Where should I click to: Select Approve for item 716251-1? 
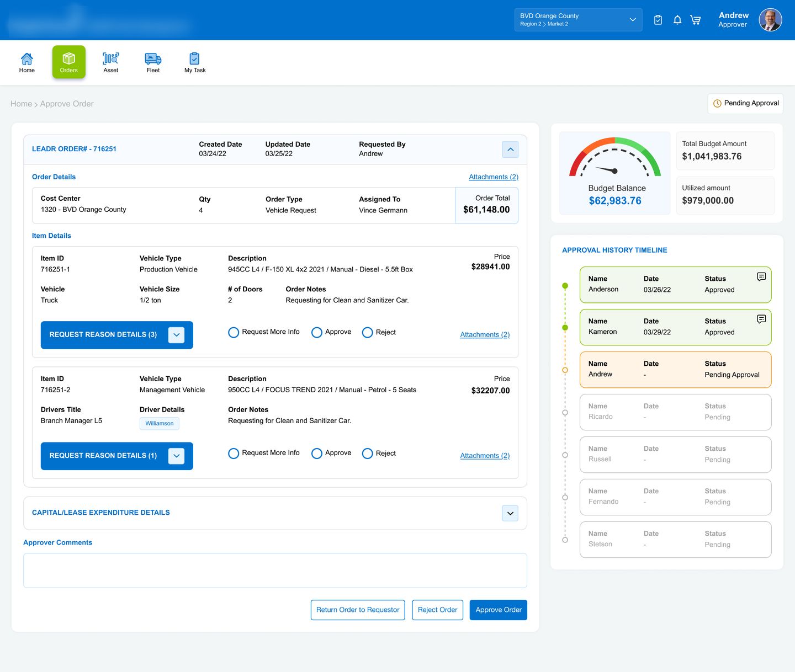tap(317, 333)
